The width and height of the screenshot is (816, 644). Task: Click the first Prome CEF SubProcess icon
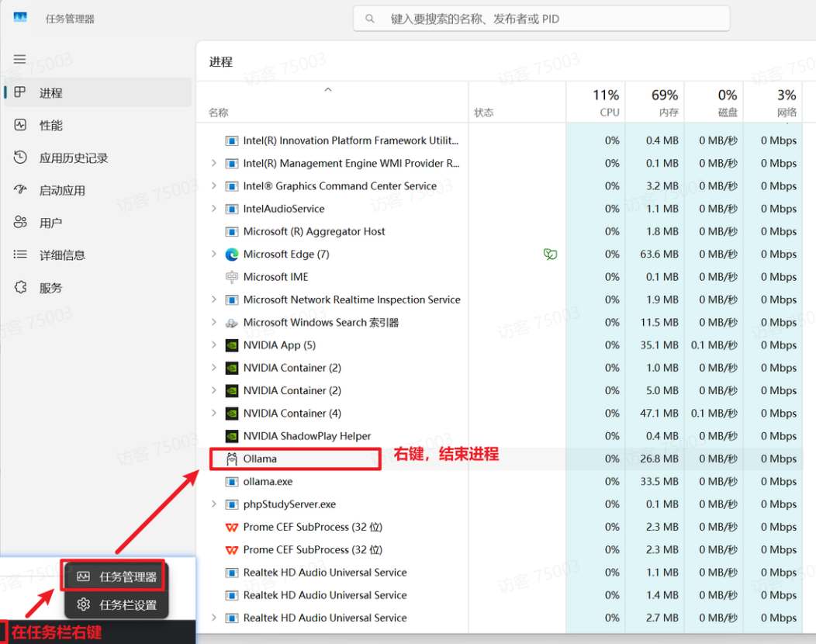point(232,528)
